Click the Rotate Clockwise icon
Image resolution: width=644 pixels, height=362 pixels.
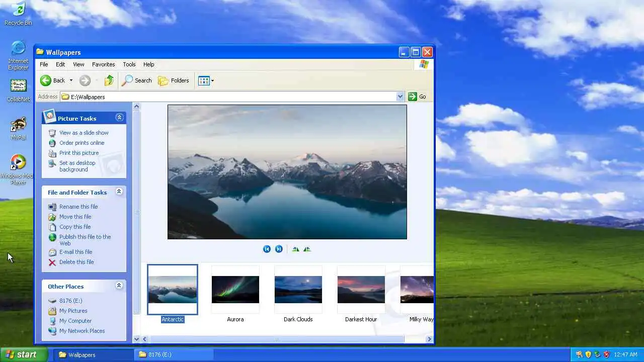[295, 249]
